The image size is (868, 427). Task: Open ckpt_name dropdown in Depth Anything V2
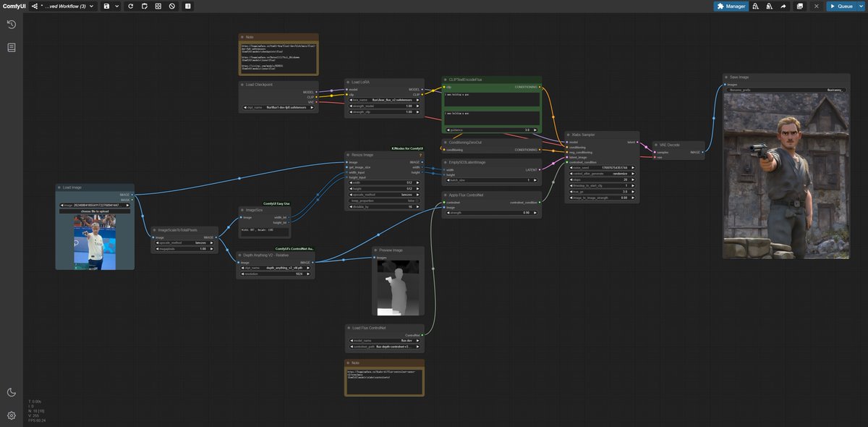[x=276, y=268]
